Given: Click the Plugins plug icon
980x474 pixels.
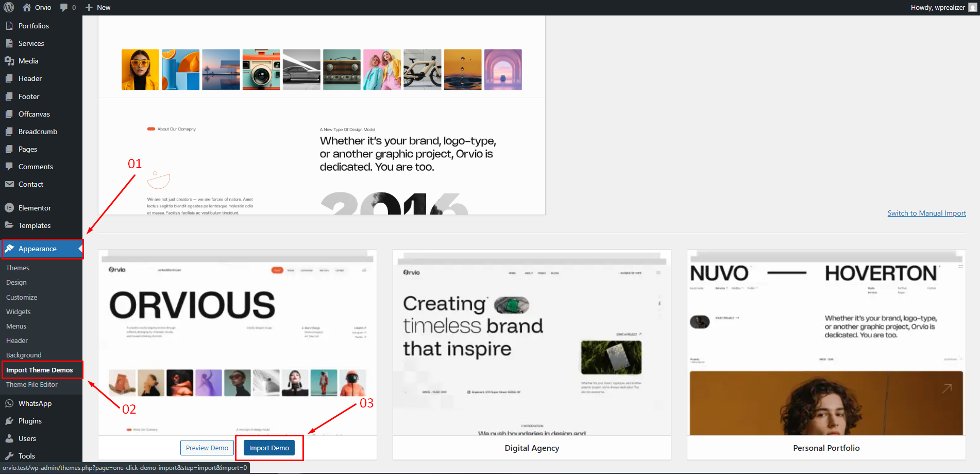Looking at the screenshot, I should [x=9, y=421].
